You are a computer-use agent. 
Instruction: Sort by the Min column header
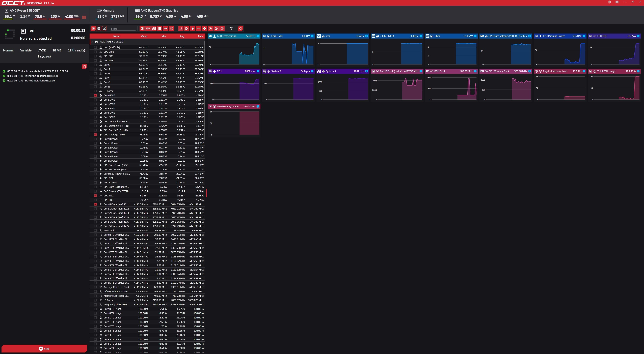(164, 36)
